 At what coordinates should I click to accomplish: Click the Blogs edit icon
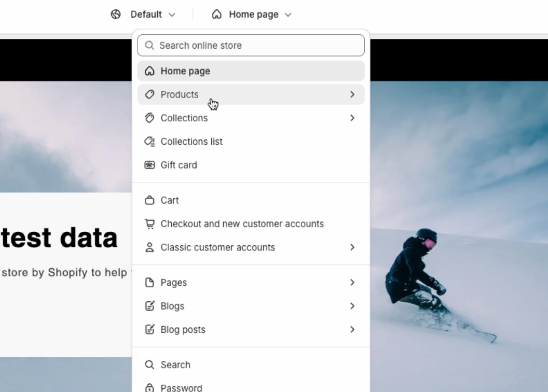pos(149,306)
